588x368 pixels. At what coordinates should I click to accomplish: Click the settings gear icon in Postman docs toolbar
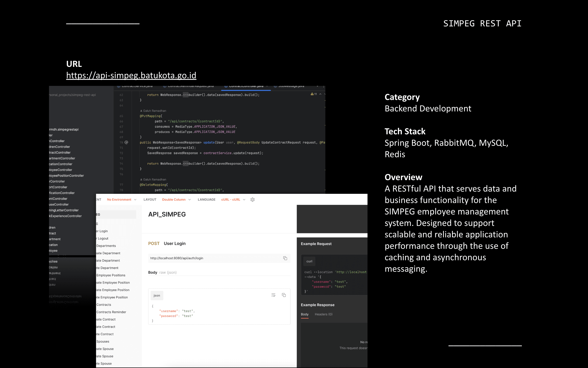252,200
